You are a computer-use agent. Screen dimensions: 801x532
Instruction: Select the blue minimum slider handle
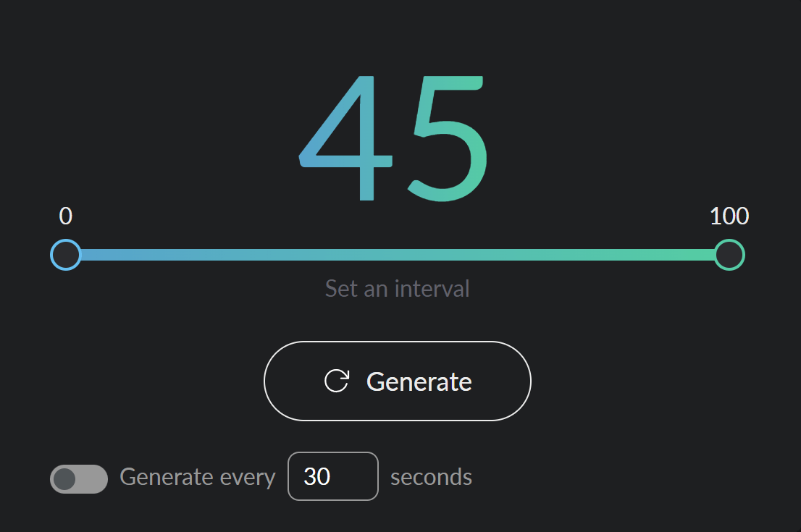click(x=65, y=255)
